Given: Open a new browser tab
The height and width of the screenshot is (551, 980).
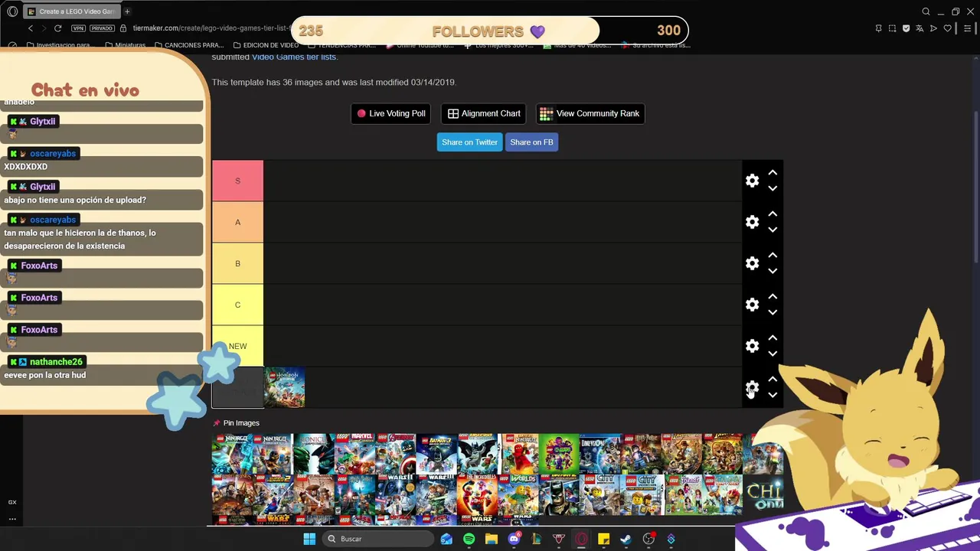Looking at the screenshot, I should coord(127,11).
